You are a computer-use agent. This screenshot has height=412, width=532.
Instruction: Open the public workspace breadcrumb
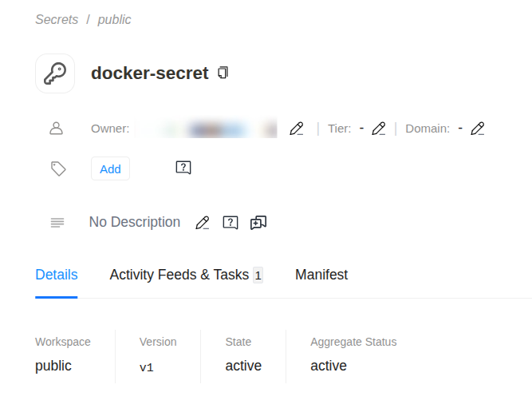tap(114, 19)
